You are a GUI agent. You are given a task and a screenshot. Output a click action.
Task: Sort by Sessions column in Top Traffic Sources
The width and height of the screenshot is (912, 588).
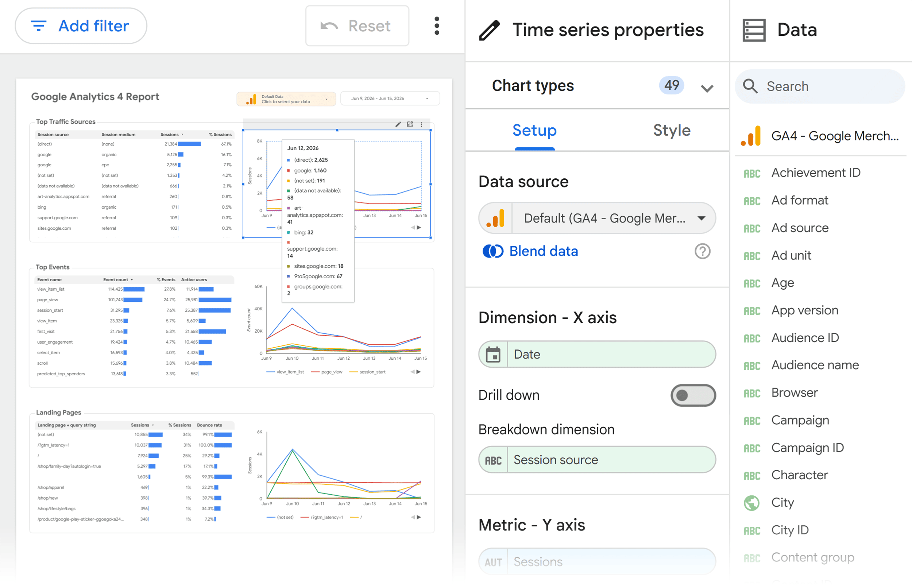(171, 134)
